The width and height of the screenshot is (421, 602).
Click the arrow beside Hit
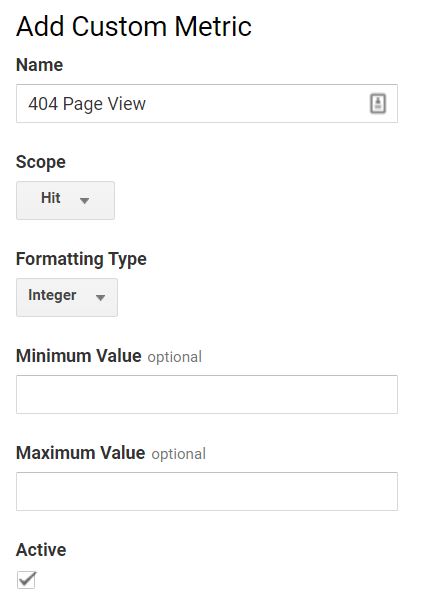click(84, 200)
